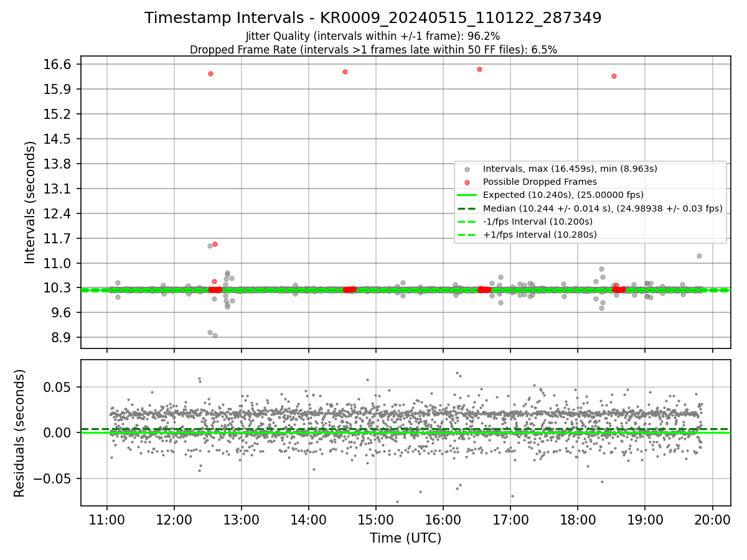Image resolution: width=747 pixels, height=560 pixels.
Task: Click the red dropped-frame point near 12:30 at 16.3s
Action: (210, 73)
